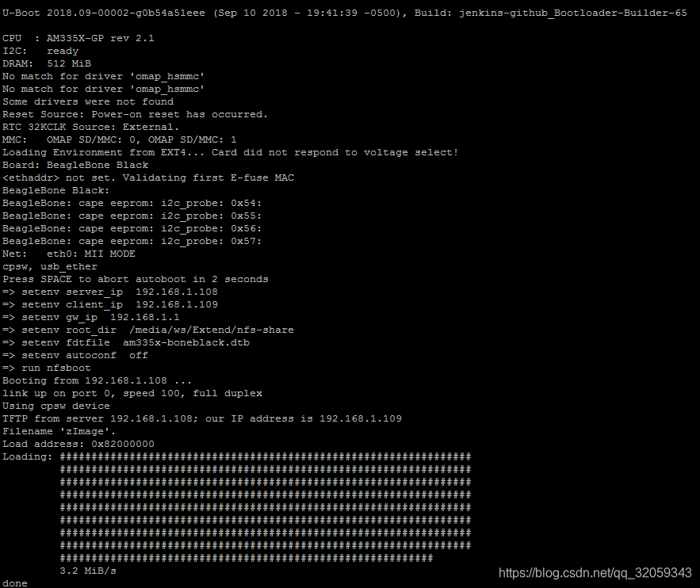Select 'Some drivers were not found' text
This screenshot has height=588, width=700.
tap(88, 101)
